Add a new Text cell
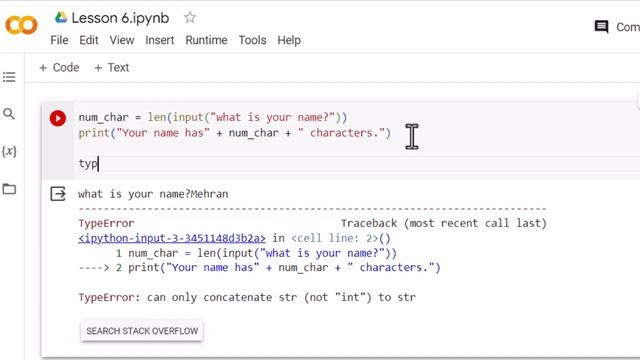The height and width of the screenshot is (360, 640). coord(111,67)
